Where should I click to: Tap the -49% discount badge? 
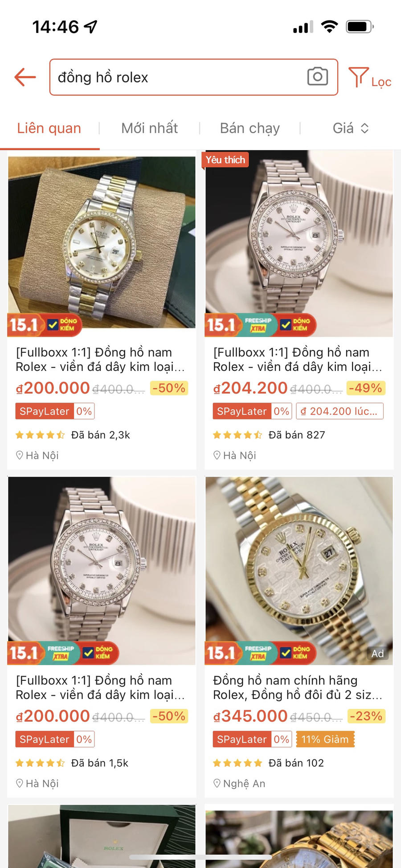tap(366, 388)
